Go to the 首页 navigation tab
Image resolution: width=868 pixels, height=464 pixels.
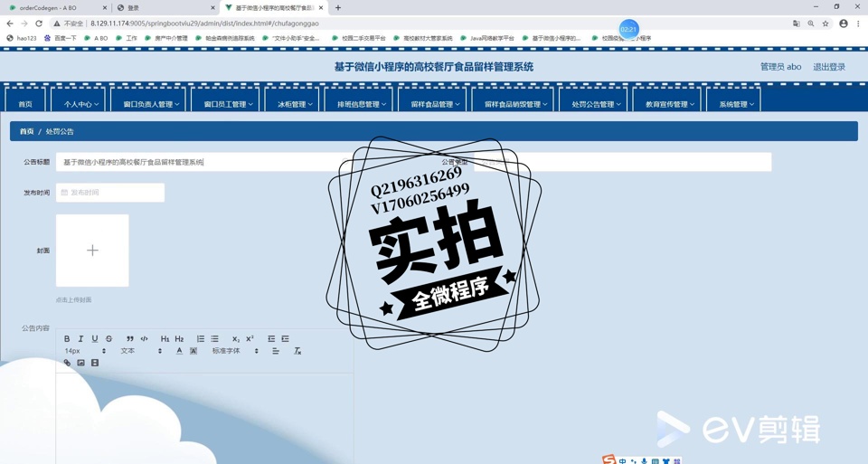25,104
